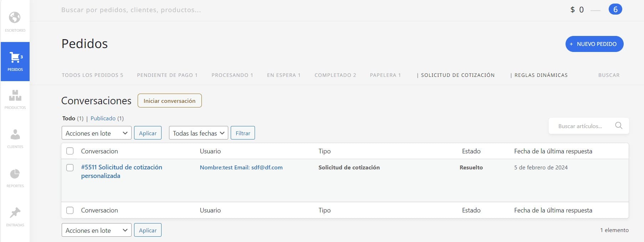
Task: Click the Nuevo pedido button
Action: [x=594, y=44]
